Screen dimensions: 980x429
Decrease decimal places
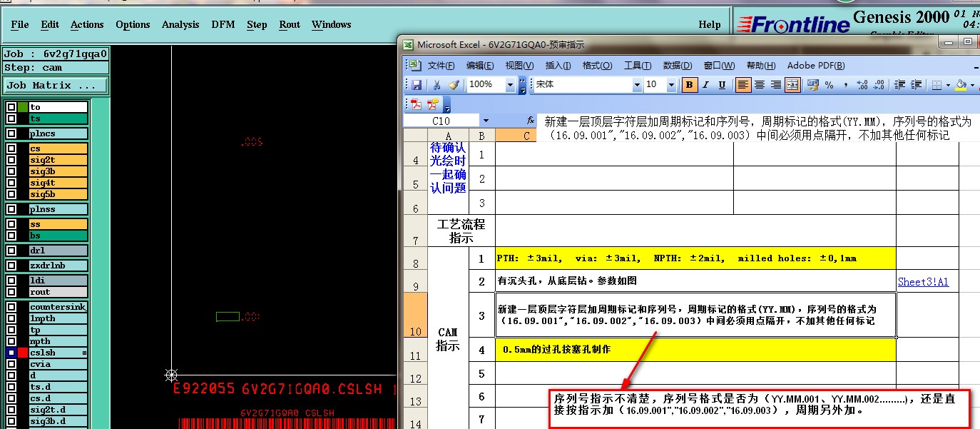[x=879, y=84]
